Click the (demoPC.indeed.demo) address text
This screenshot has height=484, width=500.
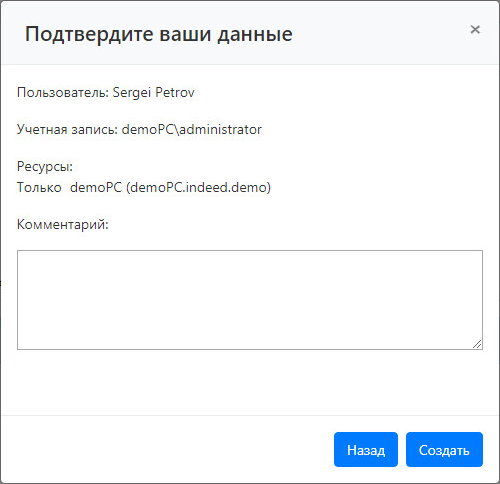click(199, 187)
